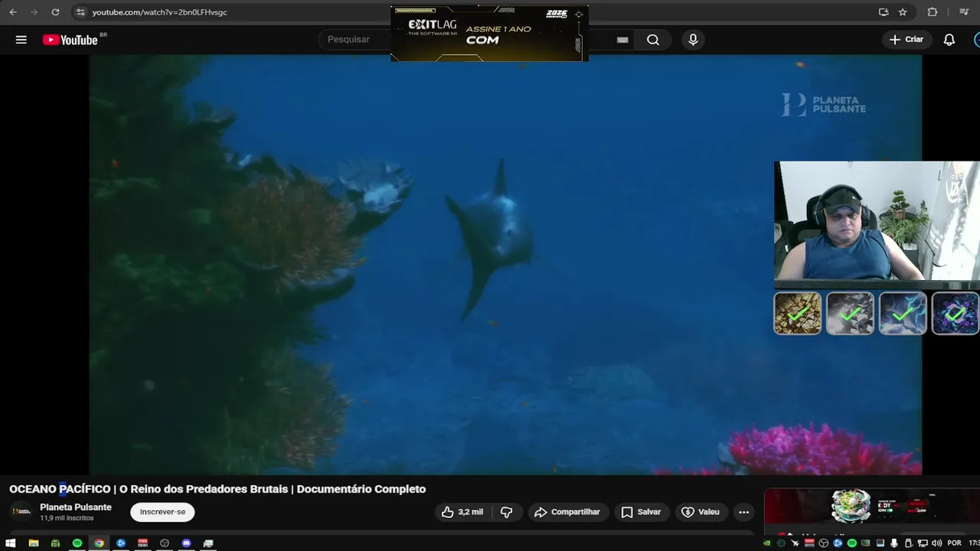Open the microphone tray icon

coord(893,543)
